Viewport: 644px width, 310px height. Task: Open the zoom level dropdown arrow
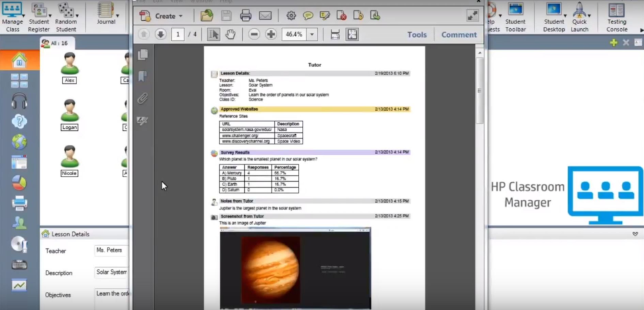312,34
